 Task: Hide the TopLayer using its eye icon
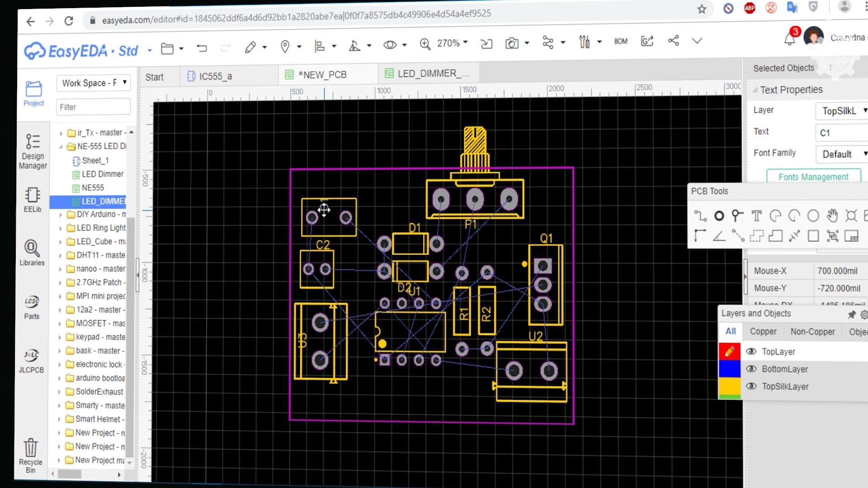pyautogui.click(x=751, y=352)
